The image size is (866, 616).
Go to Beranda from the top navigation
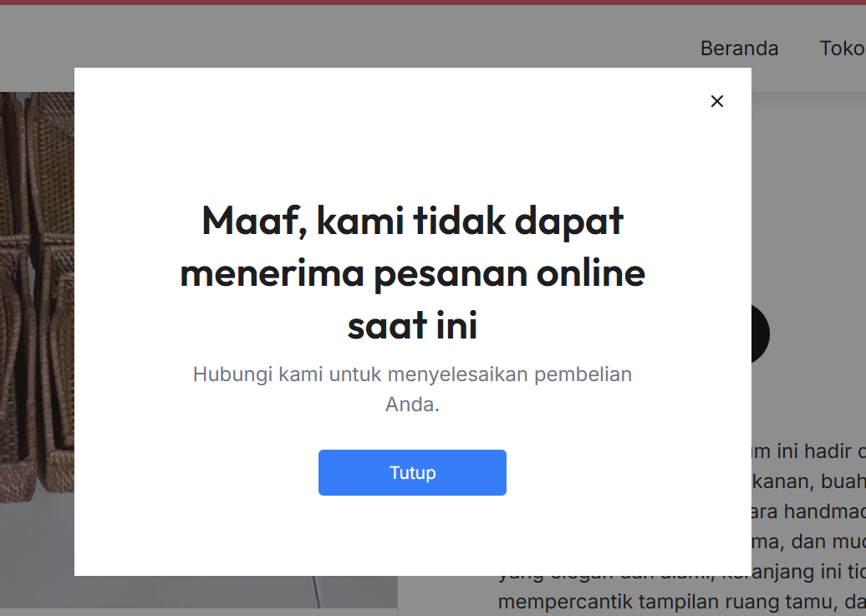tap(739, 48)
